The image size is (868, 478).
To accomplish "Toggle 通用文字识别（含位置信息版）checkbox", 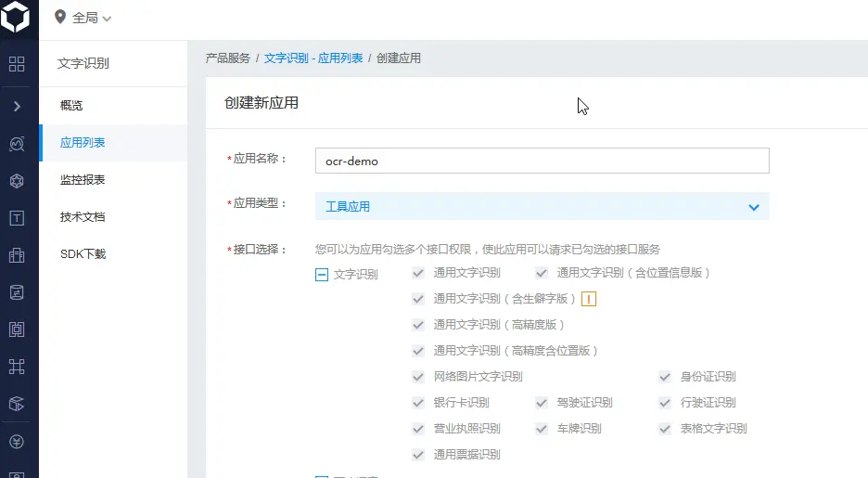I will [542, 273].
